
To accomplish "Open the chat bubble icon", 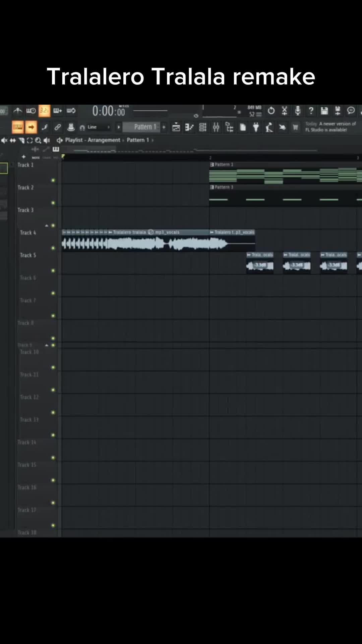I will [351, 110].
